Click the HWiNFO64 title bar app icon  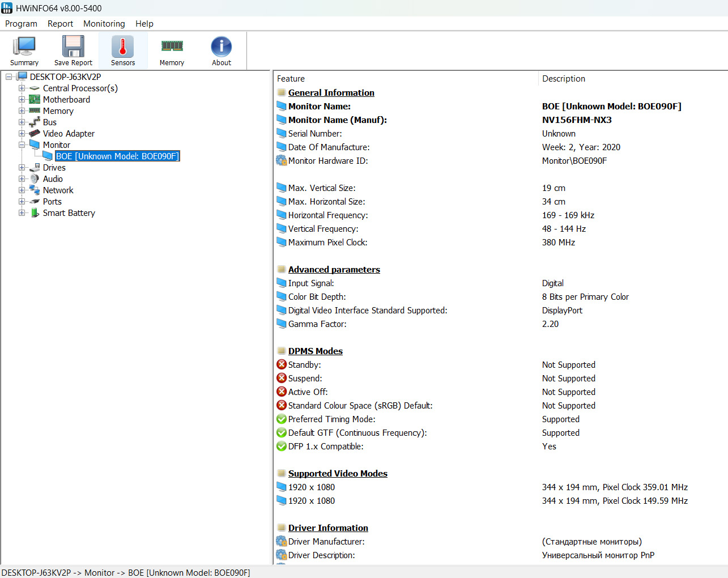7,8
